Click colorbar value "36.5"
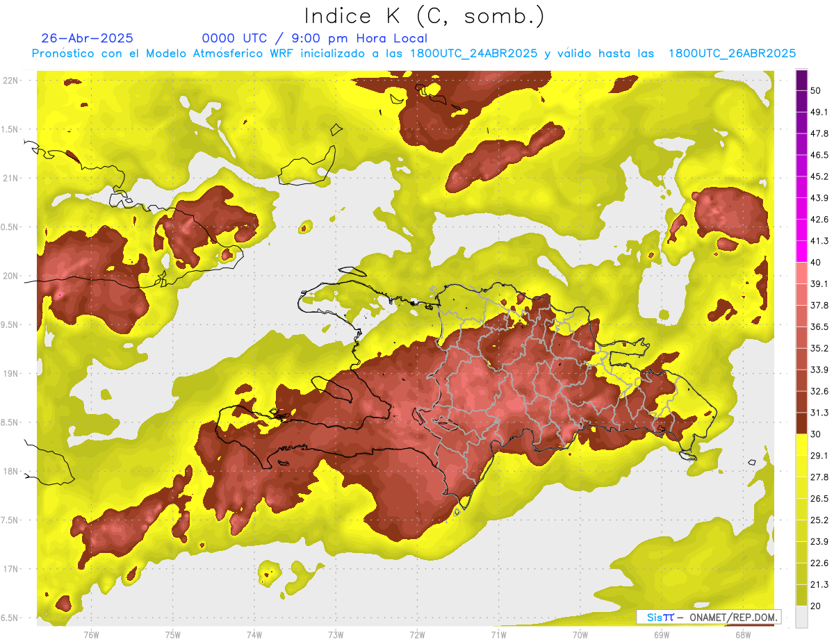834x644 pixels. click(819, 327)
